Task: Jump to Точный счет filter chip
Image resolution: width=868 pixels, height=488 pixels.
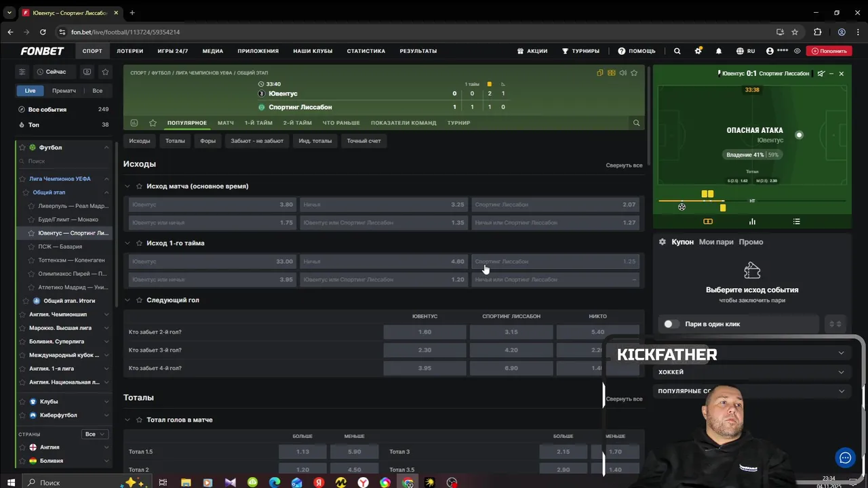Action: tap(364, 141)
